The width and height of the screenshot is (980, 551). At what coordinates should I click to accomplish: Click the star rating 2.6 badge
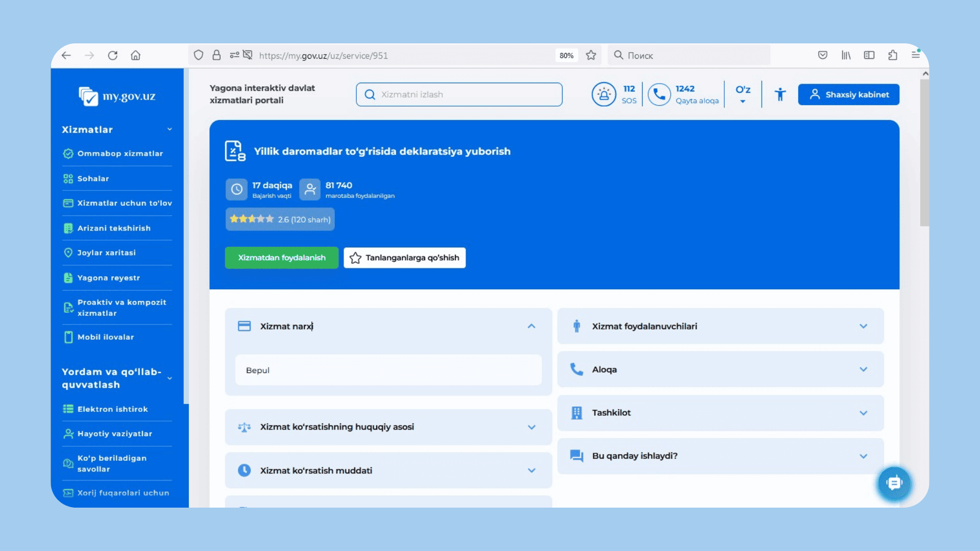(x=280, y=219)
